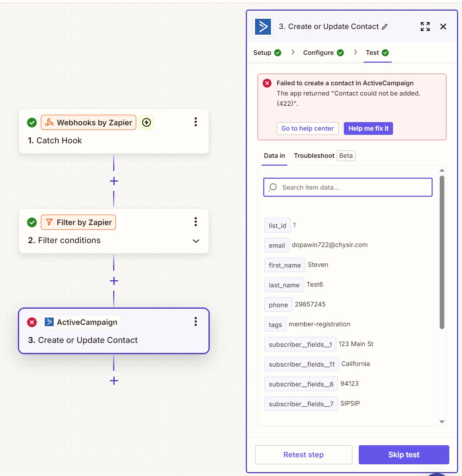Select the Test tab
This screenshot has height=476, width=462.
coord(377,53)
